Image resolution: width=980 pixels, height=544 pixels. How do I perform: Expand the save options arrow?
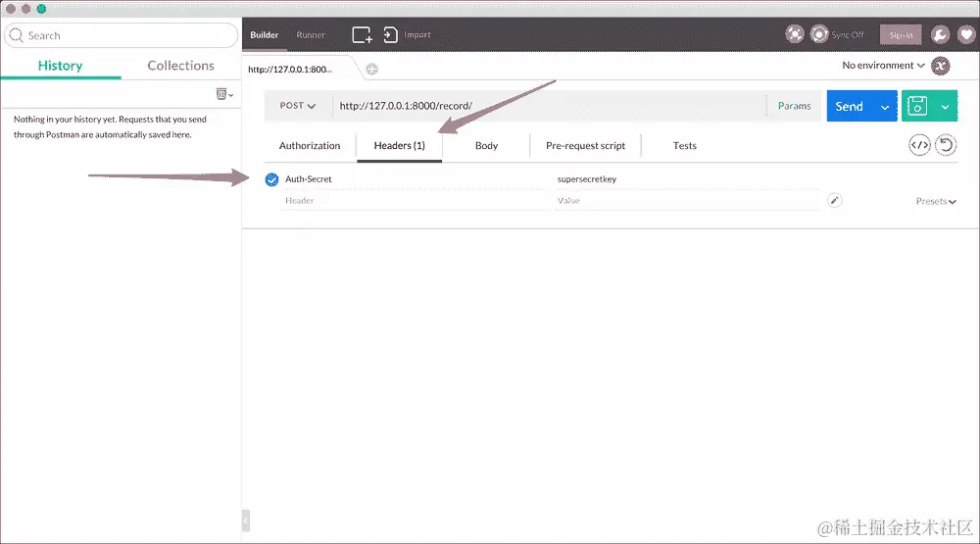[x=945, y=106]
